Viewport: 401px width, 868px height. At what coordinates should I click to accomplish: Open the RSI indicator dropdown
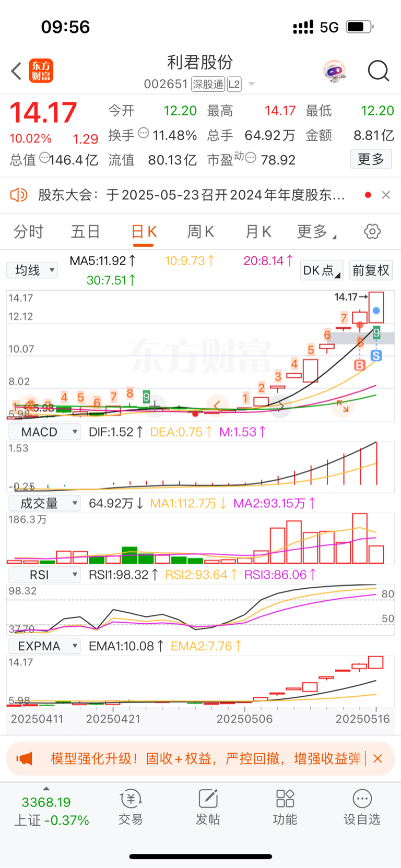tap(44, 575)
